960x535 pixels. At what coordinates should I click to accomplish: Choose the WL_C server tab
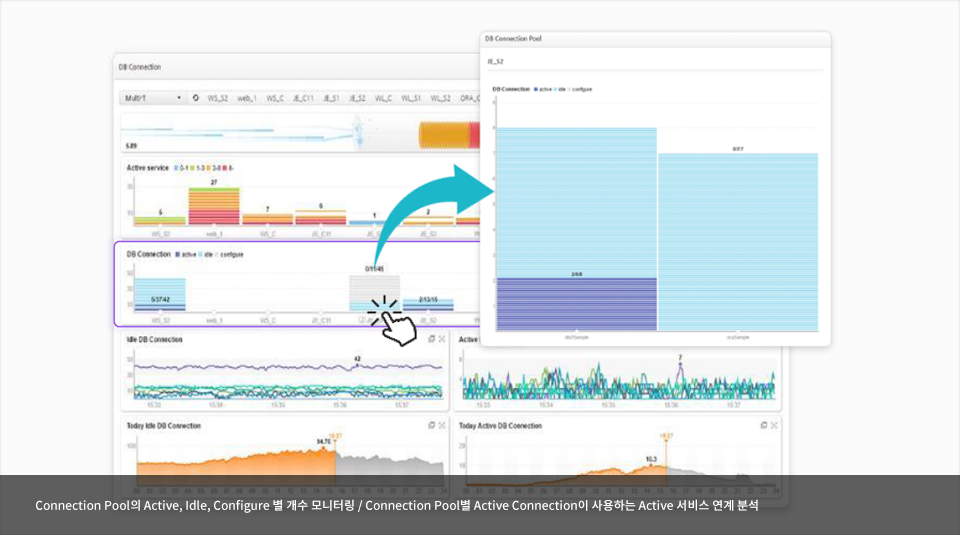tap(383, 98)
